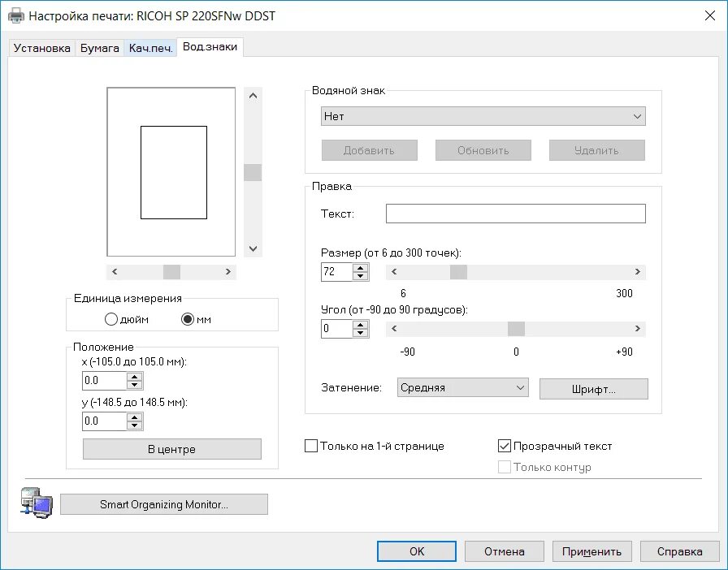Close the print settings dialog

[x=710, y=15]
